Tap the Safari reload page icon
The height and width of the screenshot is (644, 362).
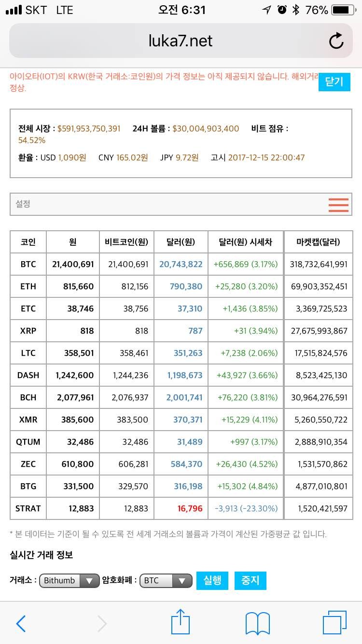click(x=336, y=42)
